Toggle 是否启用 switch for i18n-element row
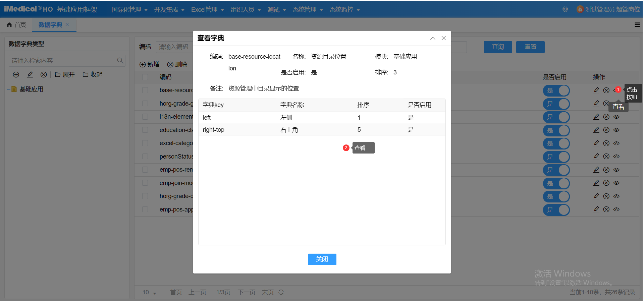This screenshot has height=301, width=644. 556,117
